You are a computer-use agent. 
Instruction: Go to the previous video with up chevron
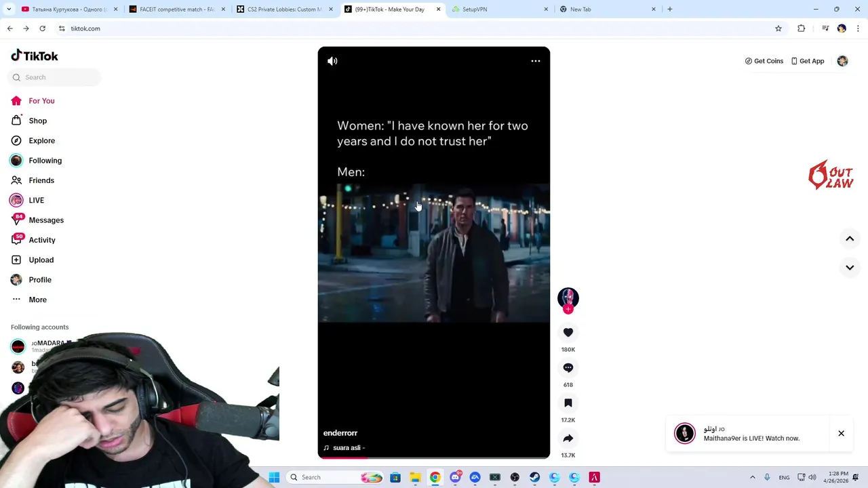click(850, 239)
